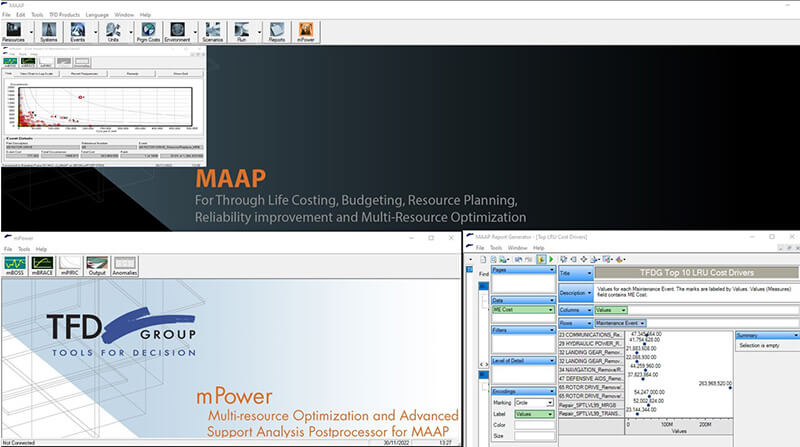Open Output in the large mPower window

97,266
